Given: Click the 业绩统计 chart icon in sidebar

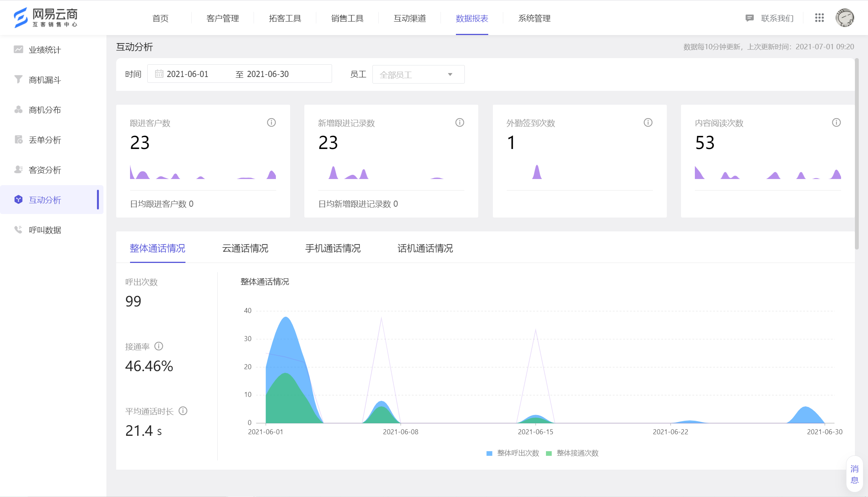Looking at the screenshot, I should pos(18,49).
